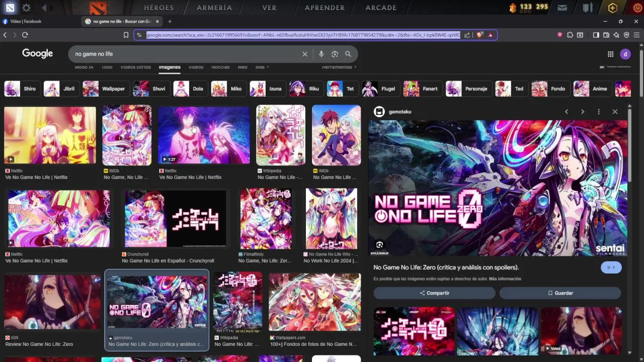This screenshot has height=362, width=644.
Task: Open Leo AI sparkle icon
Action: [616, 35]
